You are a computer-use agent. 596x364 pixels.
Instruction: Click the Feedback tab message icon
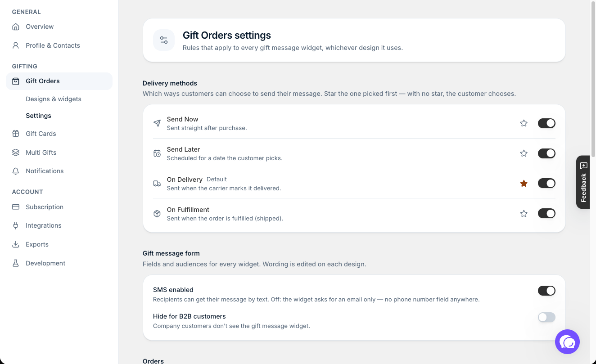click(583, 166)
